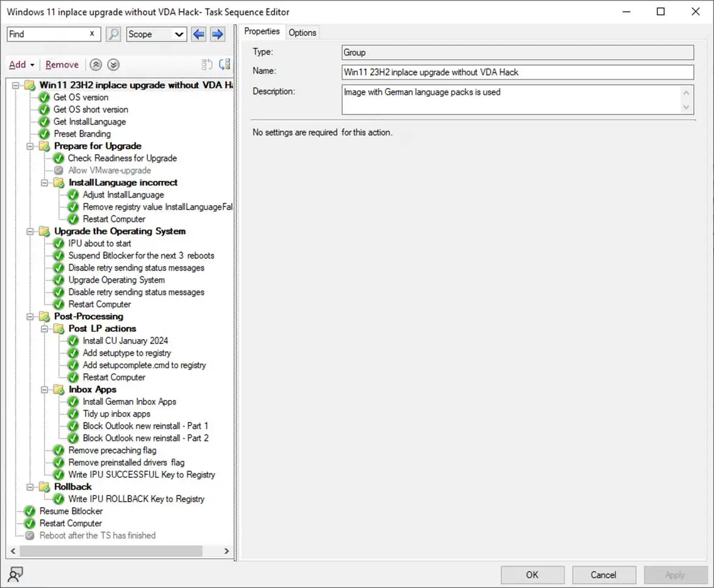This screenshot has width=714, height=588.
Task: Click the blue right arrow find-next icon
Action: pyautogui.click(x=217, y=34)
